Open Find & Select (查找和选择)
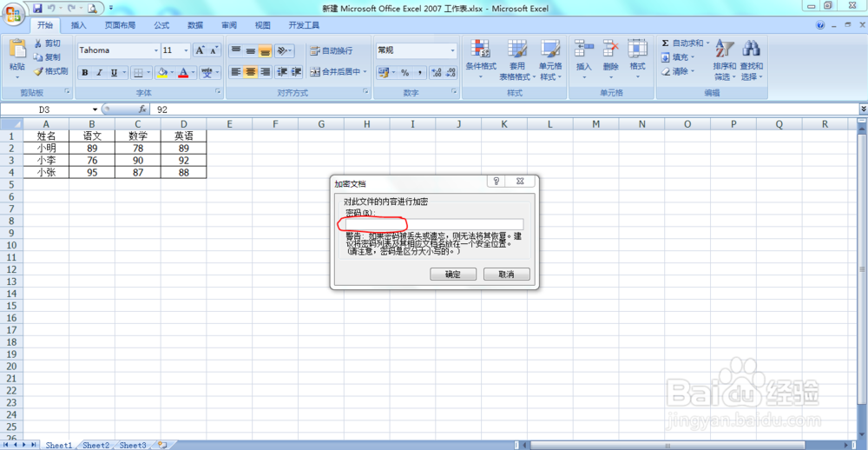868x450 pixels. 752,59
